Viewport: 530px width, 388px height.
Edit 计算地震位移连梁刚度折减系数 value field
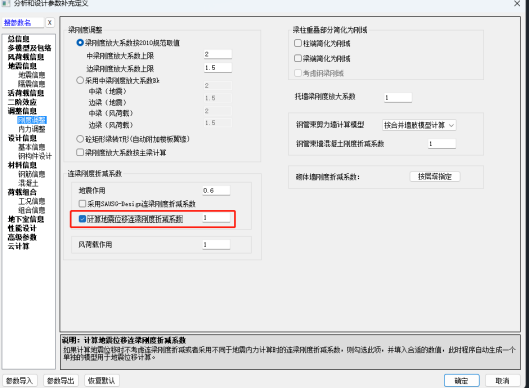[216, 218]
